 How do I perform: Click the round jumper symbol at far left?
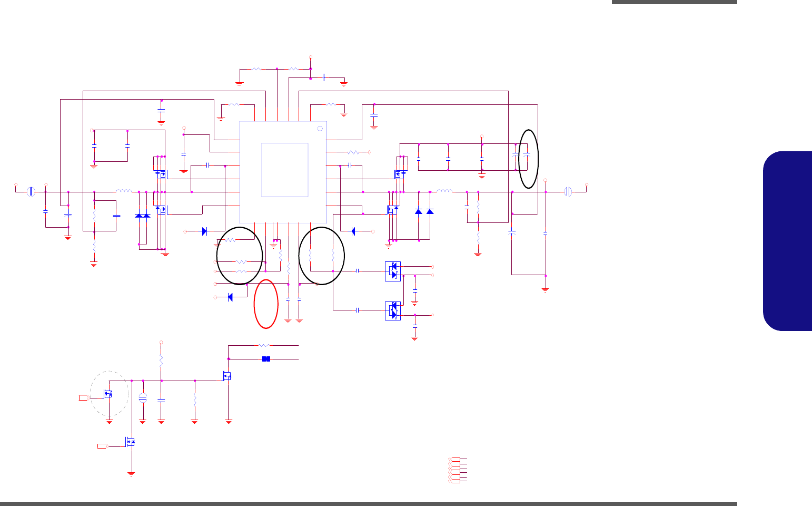click(x=31, y=192)
